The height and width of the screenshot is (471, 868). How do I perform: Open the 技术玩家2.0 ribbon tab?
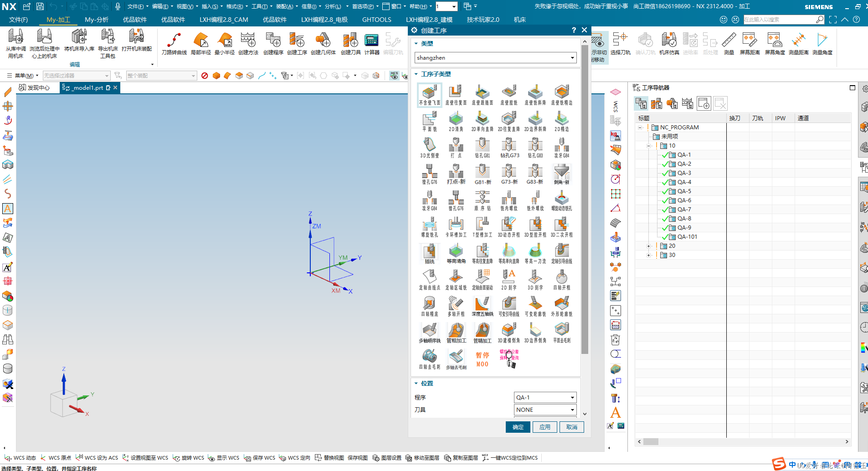pyautogui.click(x=483, y=20)
